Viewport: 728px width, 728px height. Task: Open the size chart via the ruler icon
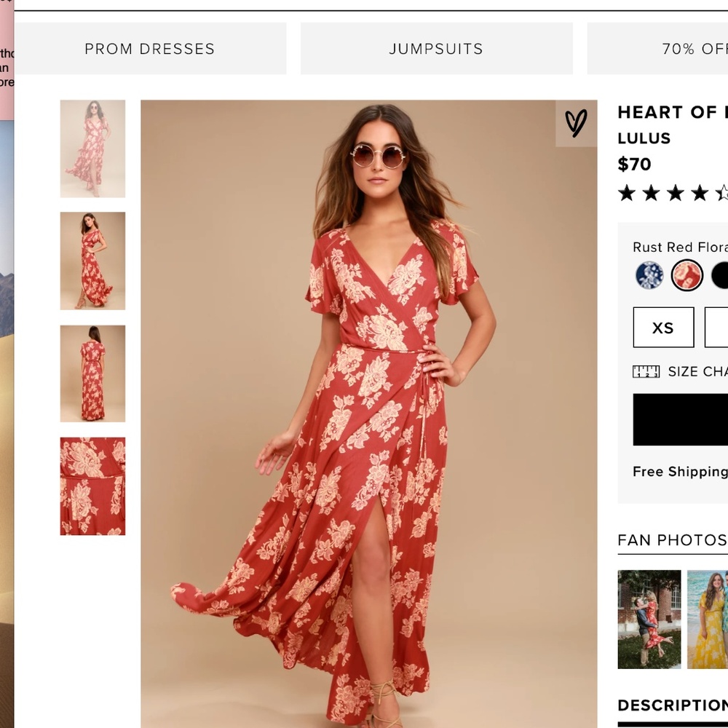(645, 371)
